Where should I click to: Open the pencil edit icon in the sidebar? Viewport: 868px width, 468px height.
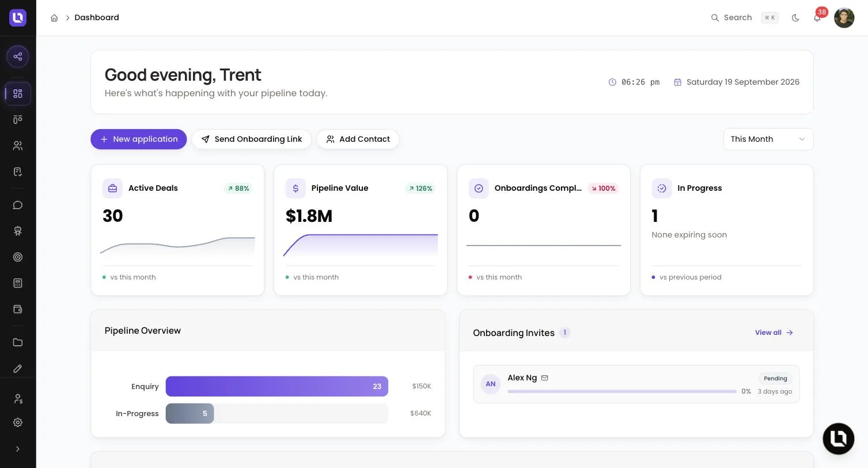pos(18,368)
